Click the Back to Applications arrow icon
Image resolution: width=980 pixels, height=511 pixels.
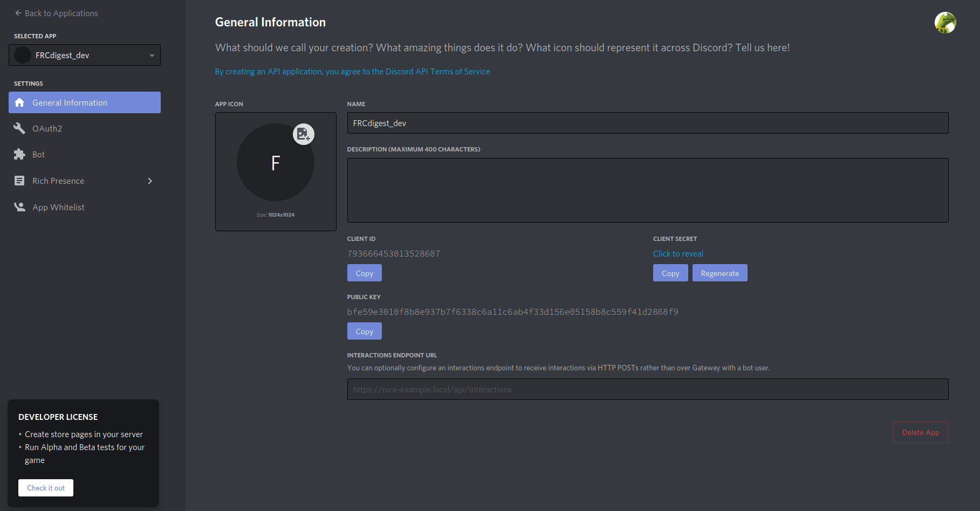pos(18,13)
